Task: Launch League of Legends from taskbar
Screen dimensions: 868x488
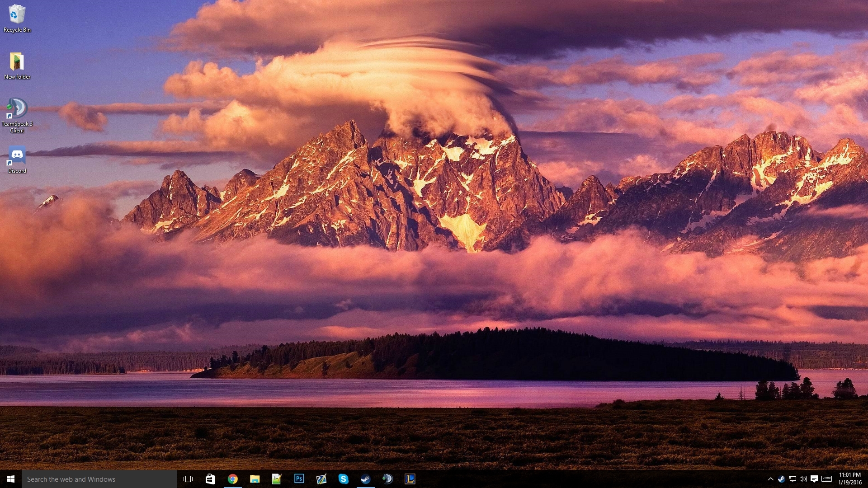Action: coord(410,479)
